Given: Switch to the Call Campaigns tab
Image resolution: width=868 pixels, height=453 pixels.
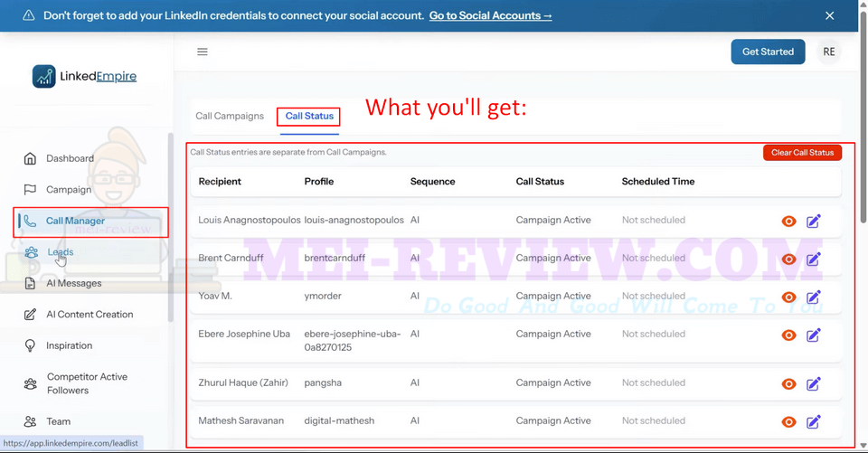Looking at the screenshot, I should (x=230, y=117).
